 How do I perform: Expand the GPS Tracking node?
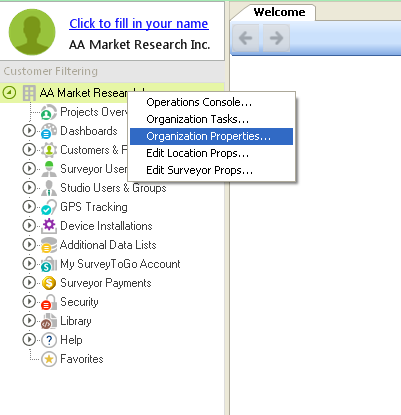pos(29,207)
